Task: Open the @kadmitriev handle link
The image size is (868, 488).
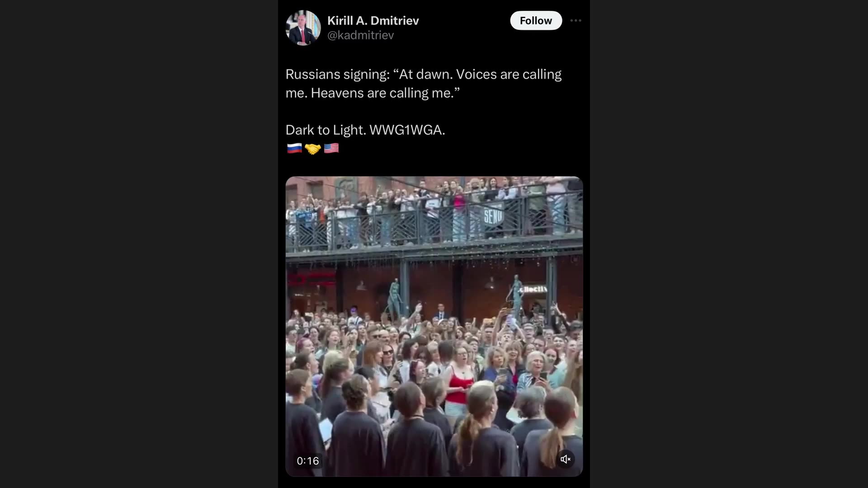Action: point(360,35)
